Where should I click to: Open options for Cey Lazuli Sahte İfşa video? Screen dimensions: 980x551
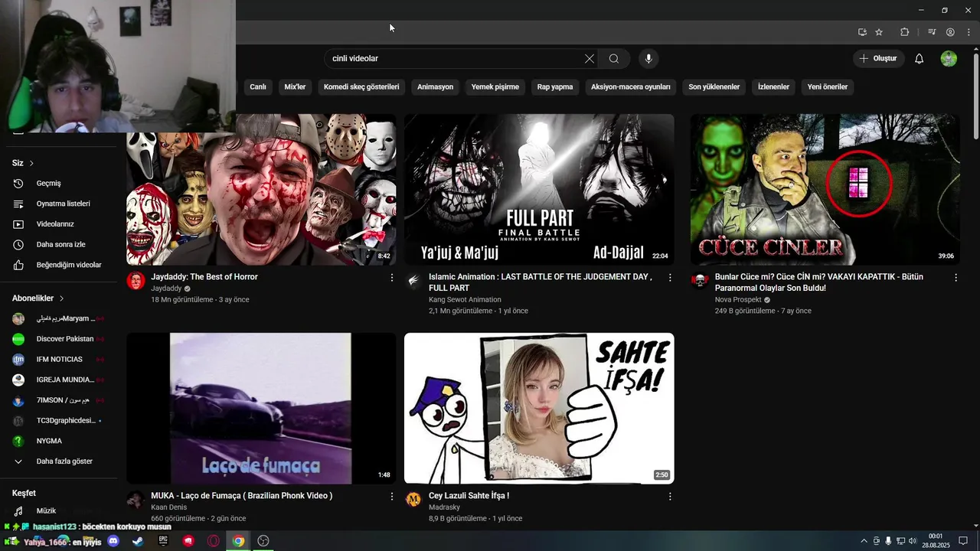click(670, 497)
